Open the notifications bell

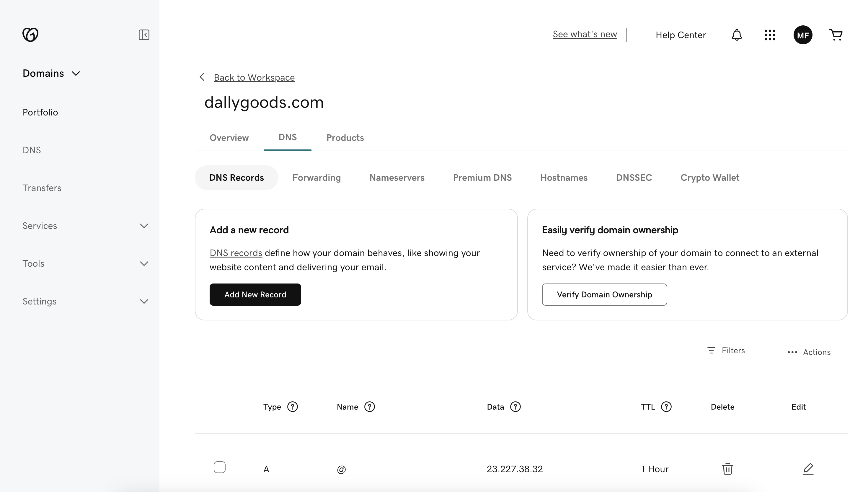pos(736,35)
